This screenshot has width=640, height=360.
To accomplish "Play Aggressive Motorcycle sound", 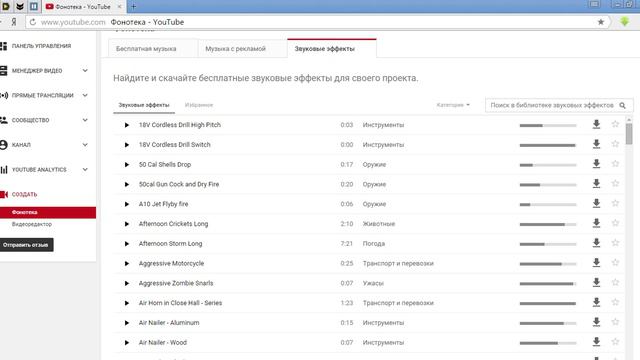I will point(127,264).
